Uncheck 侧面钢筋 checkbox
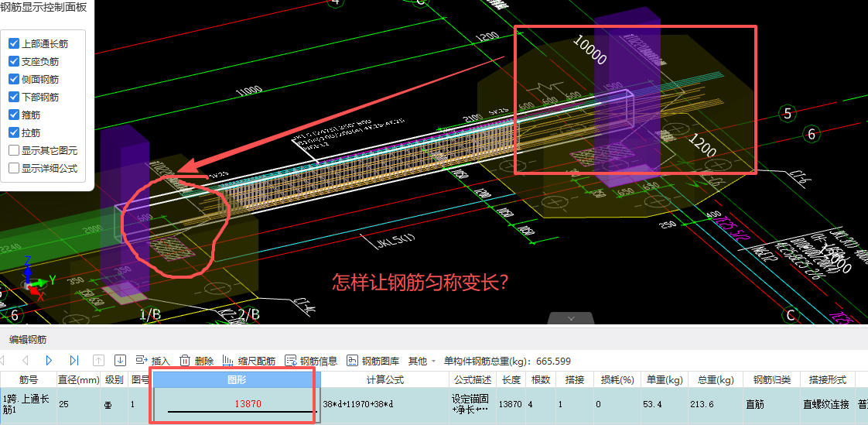The image size is (868, 425). pos(14,79)
